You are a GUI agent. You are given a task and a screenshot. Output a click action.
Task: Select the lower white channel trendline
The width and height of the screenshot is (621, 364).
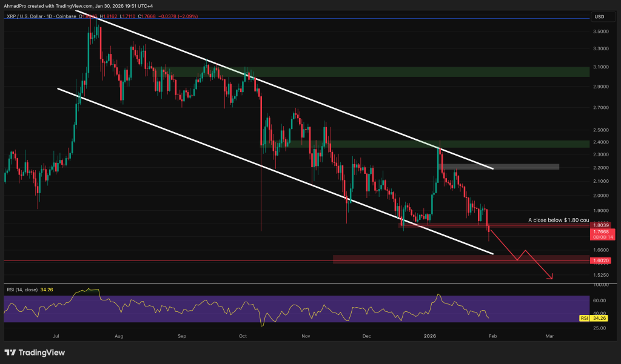275,171
